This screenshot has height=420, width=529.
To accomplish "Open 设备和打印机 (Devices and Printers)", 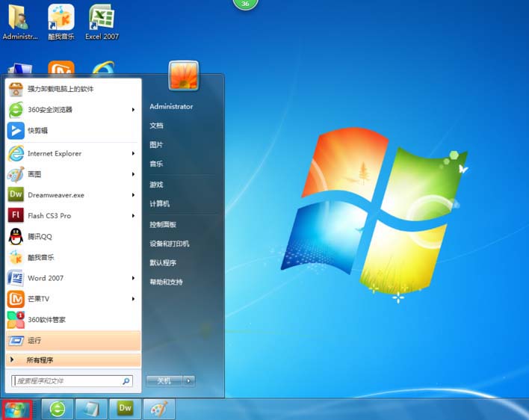I will [170, 244].
